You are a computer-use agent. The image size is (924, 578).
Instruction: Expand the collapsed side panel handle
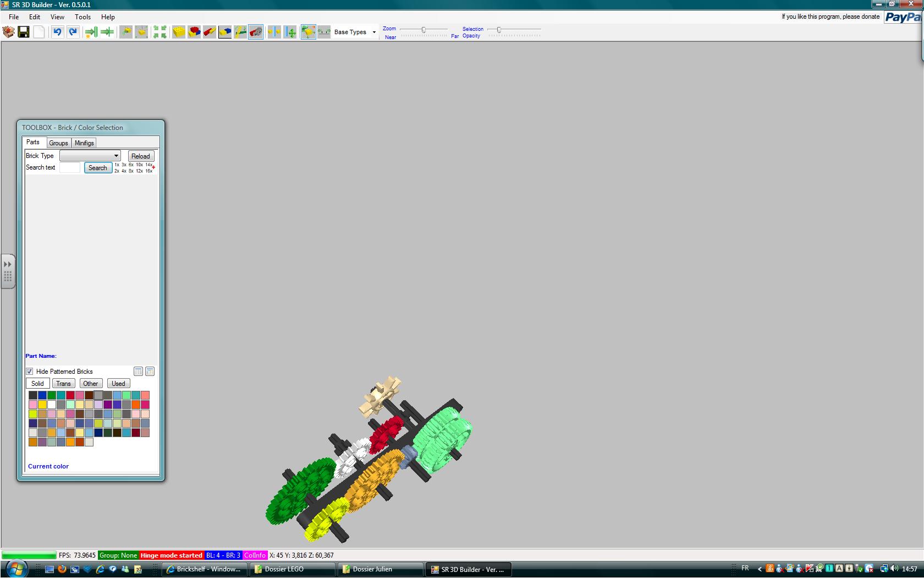tap(8, 271)
